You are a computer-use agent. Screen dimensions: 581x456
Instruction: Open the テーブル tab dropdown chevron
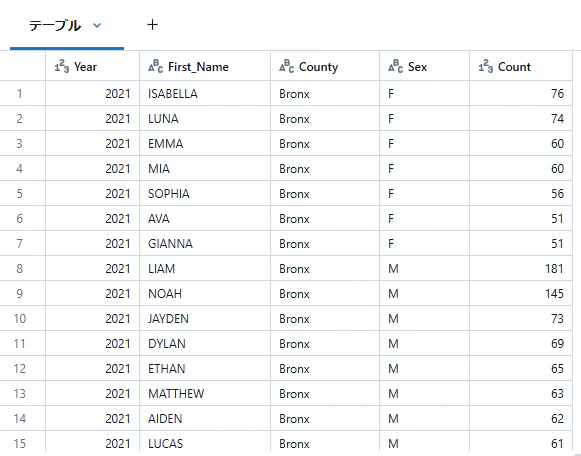click(97, 26)
